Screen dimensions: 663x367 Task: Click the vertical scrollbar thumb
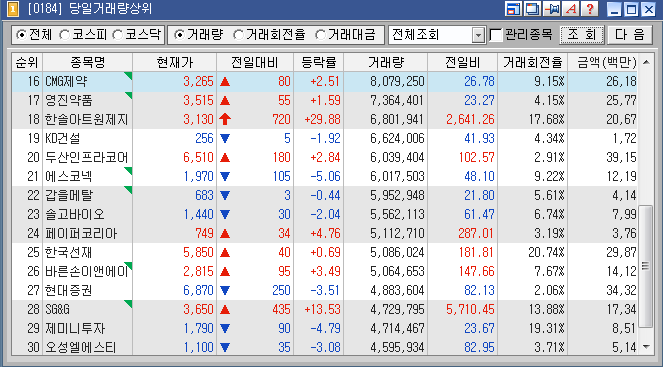pyautogui.click(x=646, y=266)
